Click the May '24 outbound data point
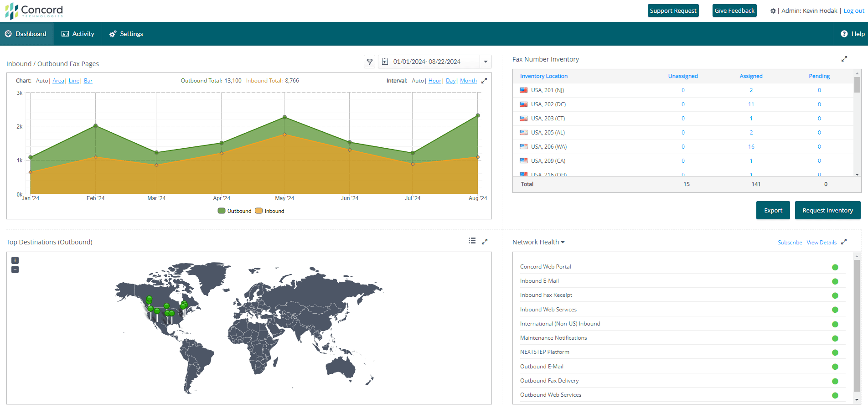This screenshot has height=409, width=868. [x=284, y=117]
